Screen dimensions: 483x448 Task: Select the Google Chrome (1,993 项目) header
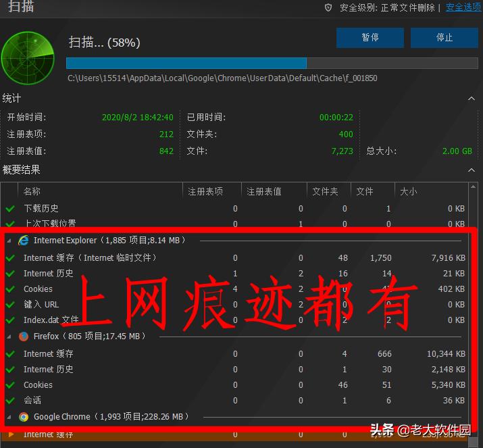click(111, 416)
